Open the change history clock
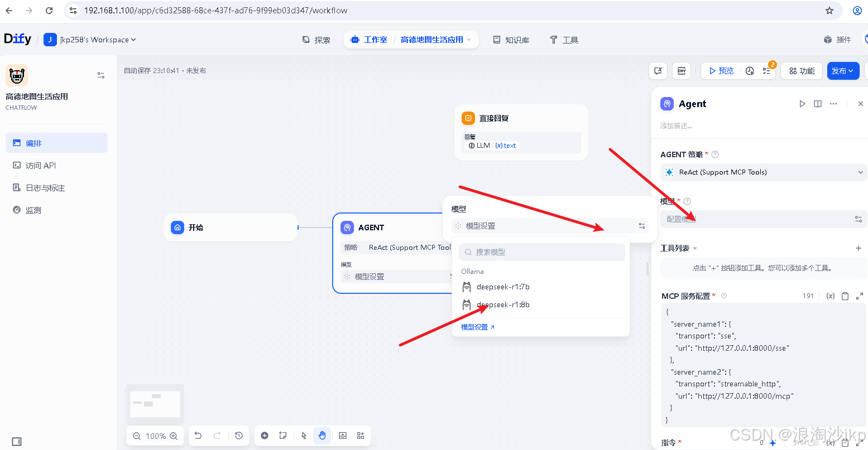Viewport: 868px width, 450px height. coord(239,436)
